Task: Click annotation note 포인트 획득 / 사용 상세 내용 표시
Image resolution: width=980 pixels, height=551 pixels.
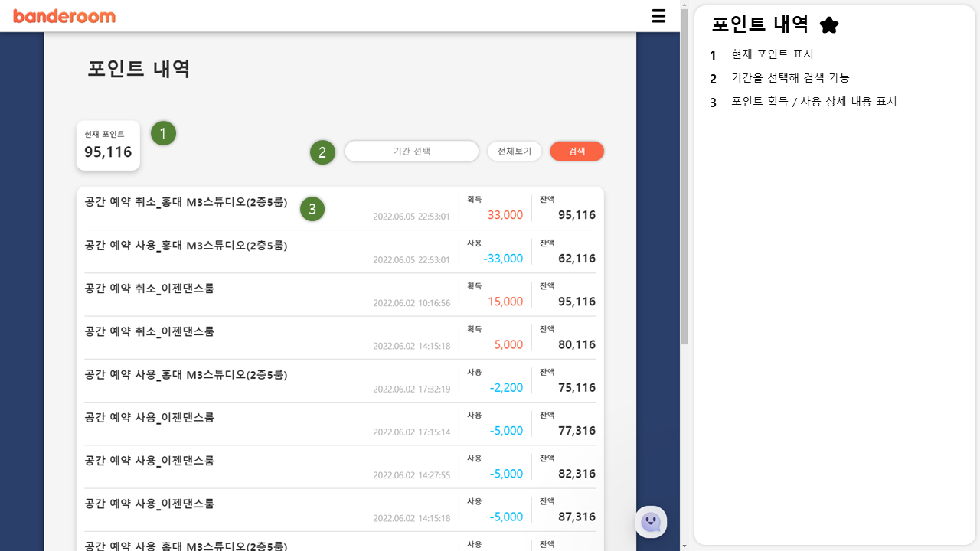Action: coord(814,101)
